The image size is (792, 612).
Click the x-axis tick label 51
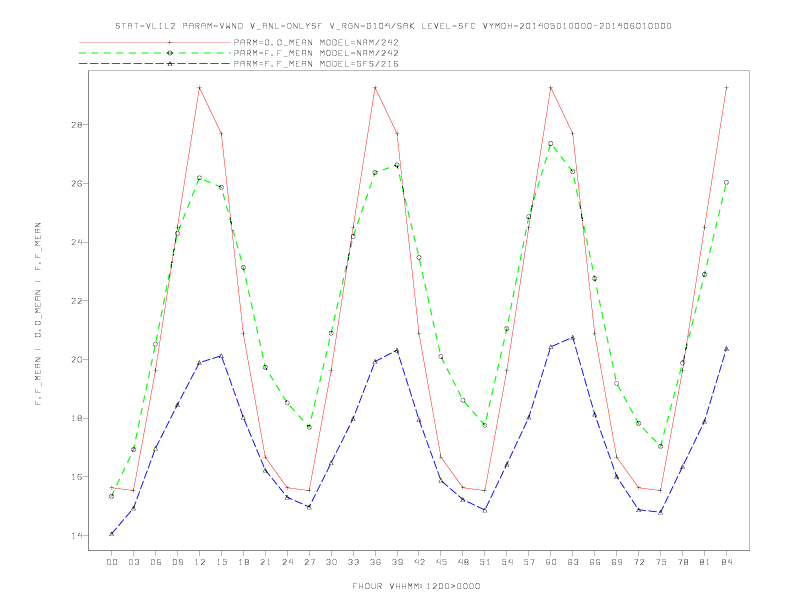[x=485, y=562]
